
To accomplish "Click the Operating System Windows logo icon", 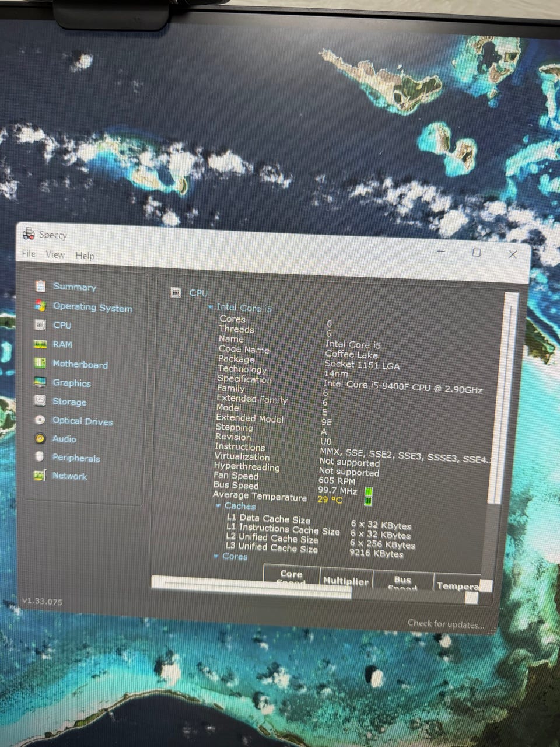I will pyautogui.click(x=40, y=305).
